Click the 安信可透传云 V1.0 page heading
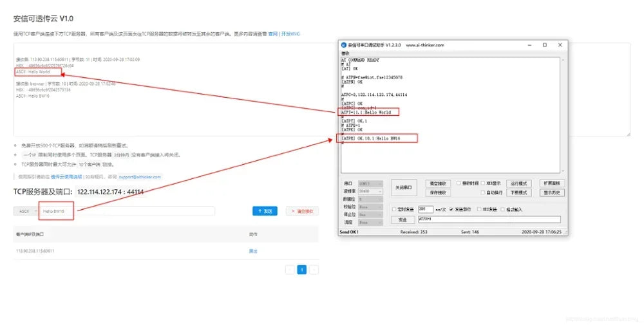Image resolution: width=644 pixels, height=325 pixels. tap(43, 19)
